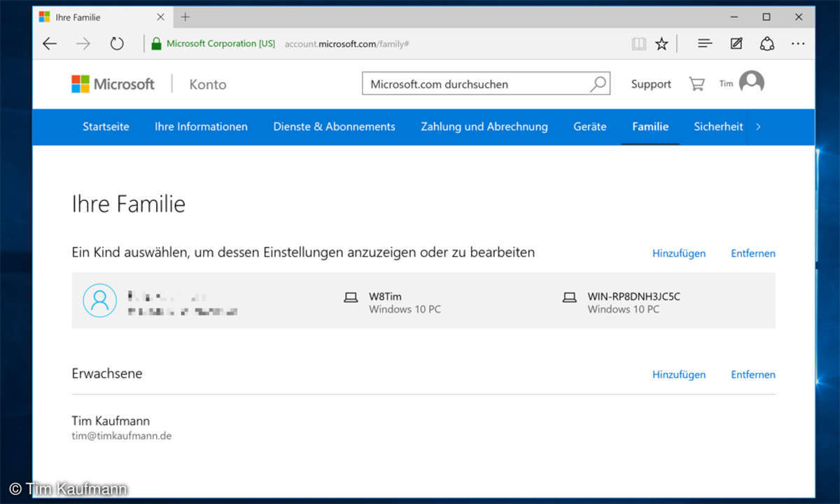
Task: Open the Geräte navigation item
Action: tap(589, 127)
